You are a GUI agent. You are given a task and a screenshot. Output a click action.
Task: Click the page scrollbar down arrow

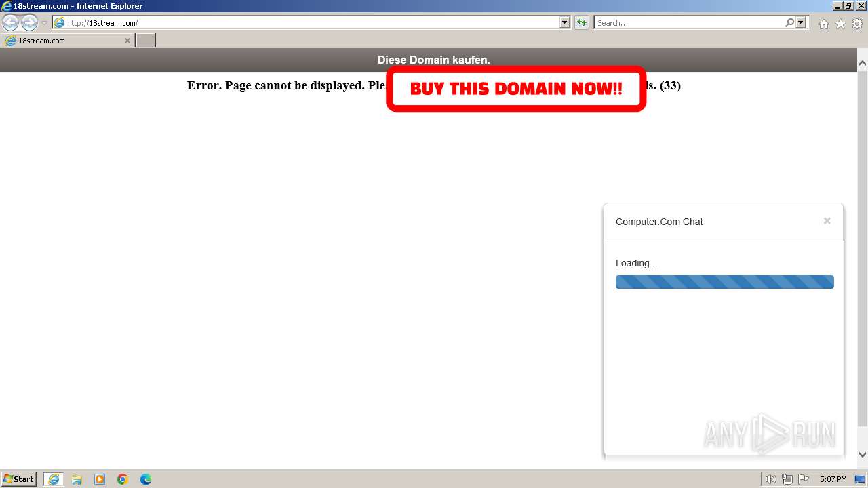(862, 455)
